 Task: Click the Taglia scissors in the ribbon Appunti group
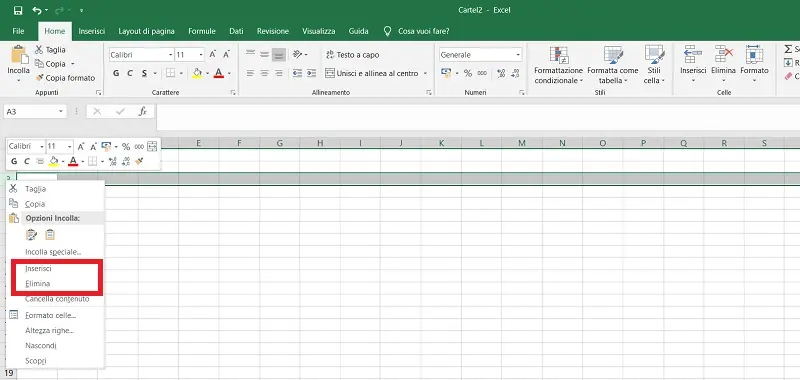click(x=39, y=49)
